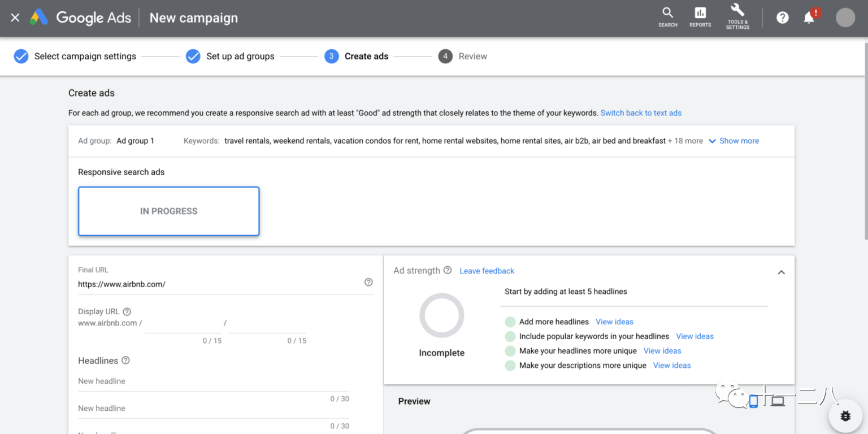Click the Final URL help icon
Viewport: 868px width, 434px height.
pyautogui.click(x=368, y=282)
